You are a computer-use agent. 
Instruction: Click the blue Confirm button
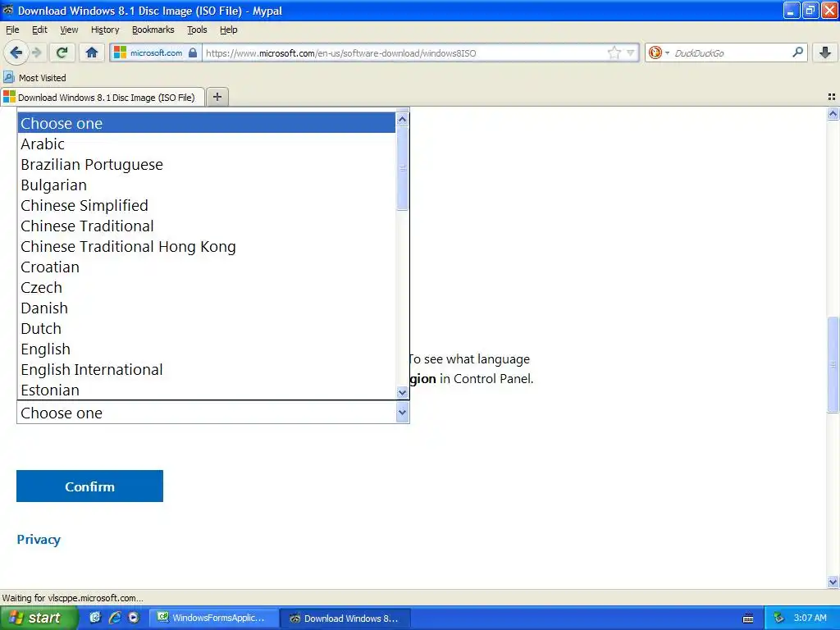(x=89, y=486)
